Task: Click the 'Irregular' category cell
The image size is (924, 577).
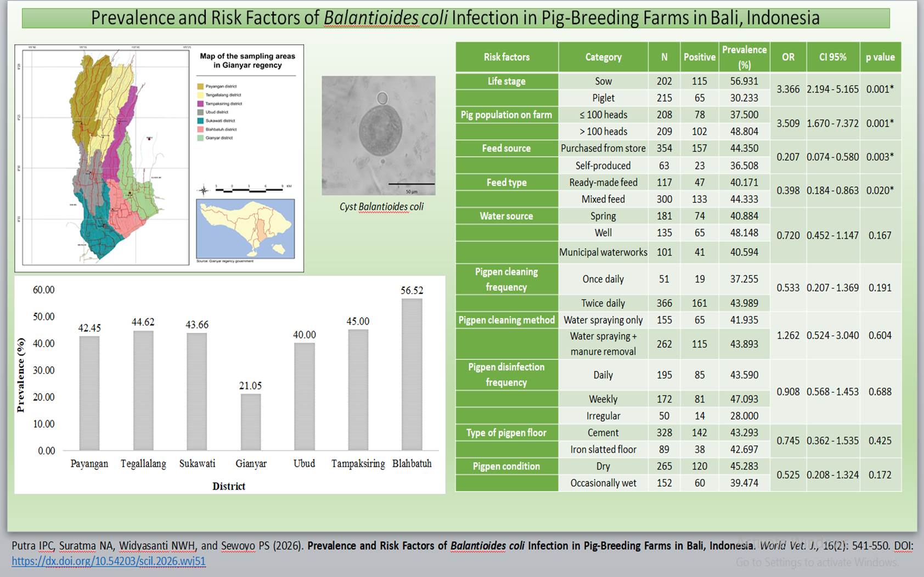Action: [x=603, y=416]
